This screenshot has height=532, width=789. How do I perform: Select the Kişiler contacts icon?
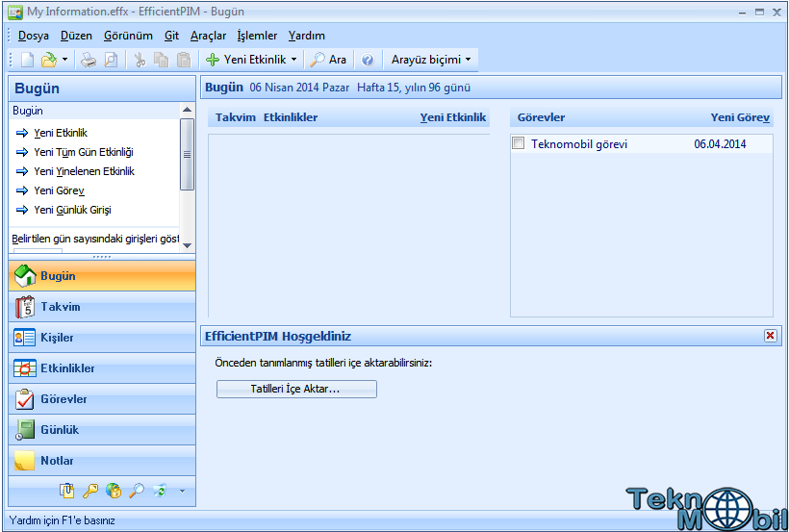[x=25, y=338]
